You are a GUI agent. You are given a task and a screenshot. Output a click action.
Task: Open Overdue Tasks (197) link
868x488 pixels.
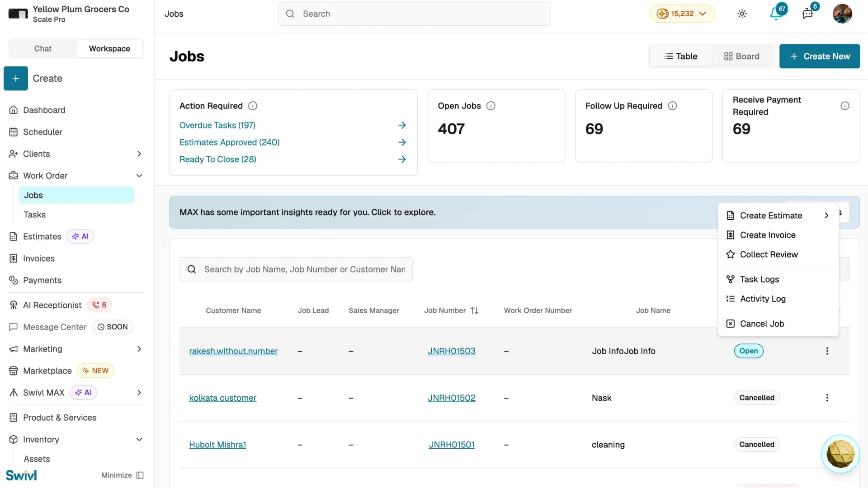(217, 125)
